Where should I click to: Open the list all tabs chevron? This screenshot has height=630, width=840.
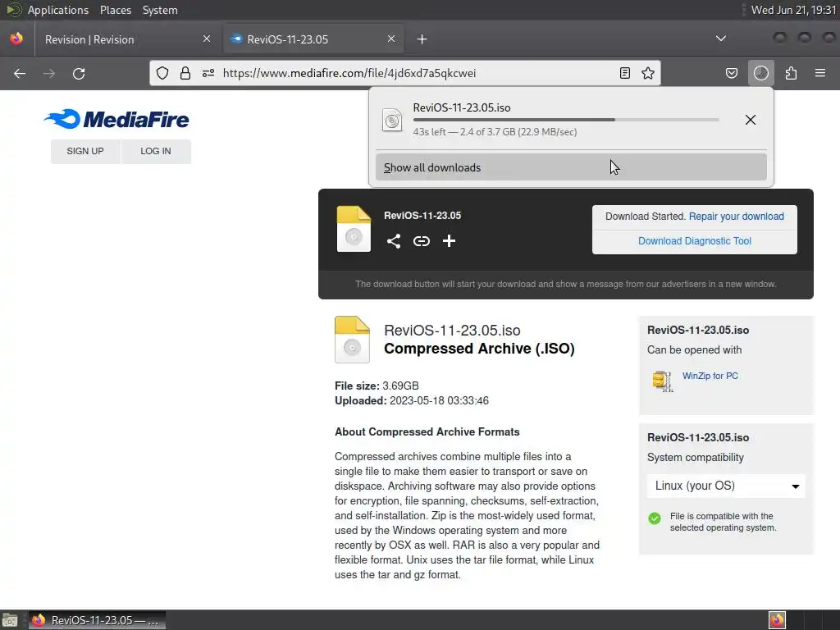point(721,39)
